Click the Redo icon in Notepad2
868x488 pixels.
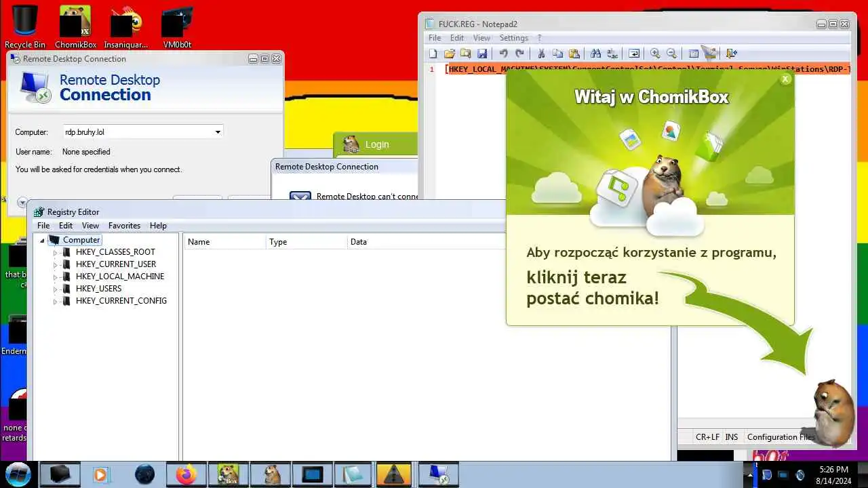[x=519, y=54]
